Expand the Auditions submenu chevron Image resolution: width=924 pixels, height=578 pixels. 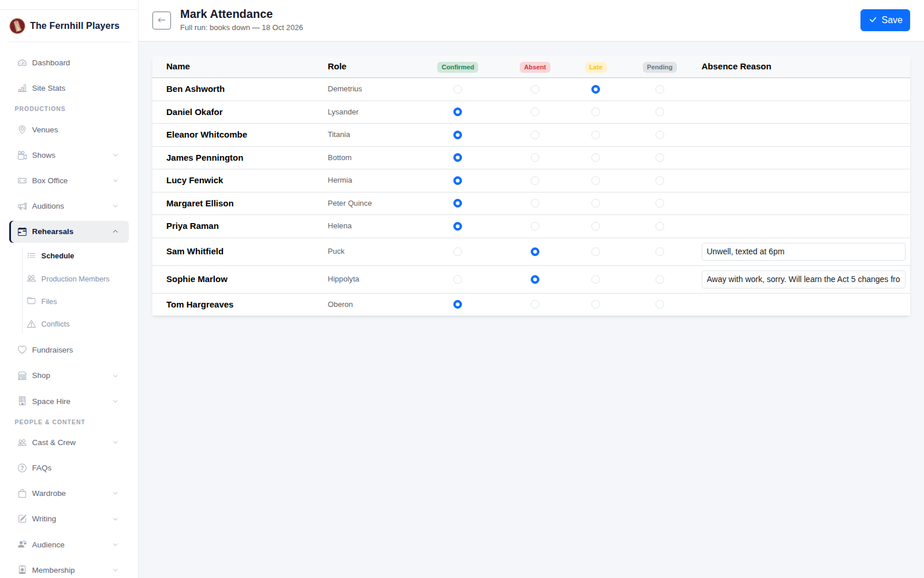click(x=115, y=206)
